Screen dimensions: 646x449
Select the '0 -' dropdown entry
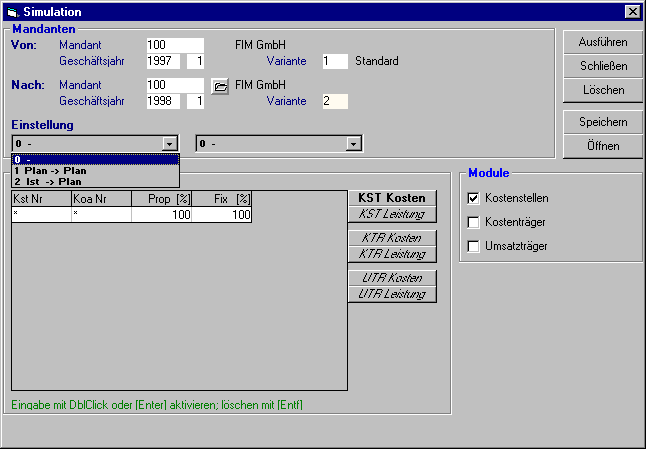pos(96,159)
